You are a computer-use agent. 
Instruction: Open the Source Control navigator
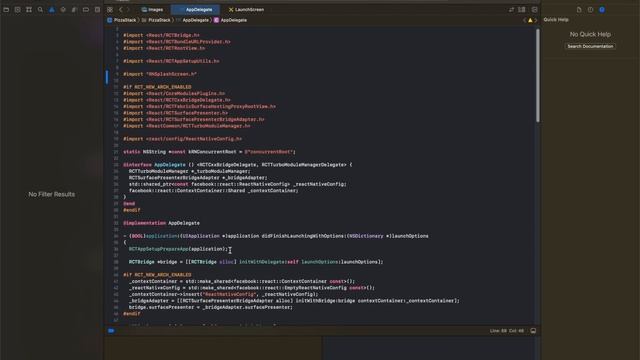[x=18, y=9]
